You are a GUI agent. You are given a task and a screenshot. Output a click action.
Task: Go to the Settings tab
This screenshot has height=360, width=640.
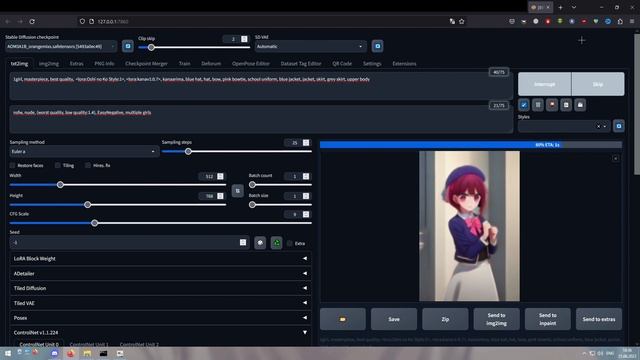click(372, 64)
